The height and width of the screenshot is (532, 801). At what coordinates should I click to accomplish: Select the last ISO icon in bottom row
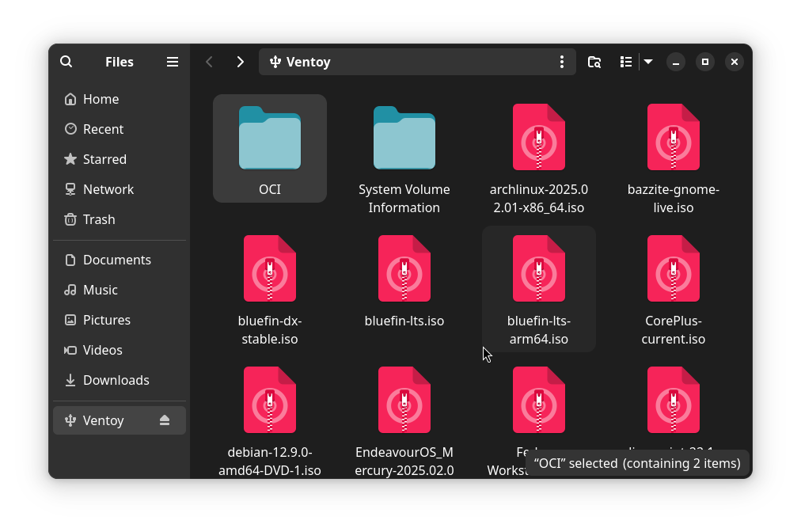click(674, 400)
